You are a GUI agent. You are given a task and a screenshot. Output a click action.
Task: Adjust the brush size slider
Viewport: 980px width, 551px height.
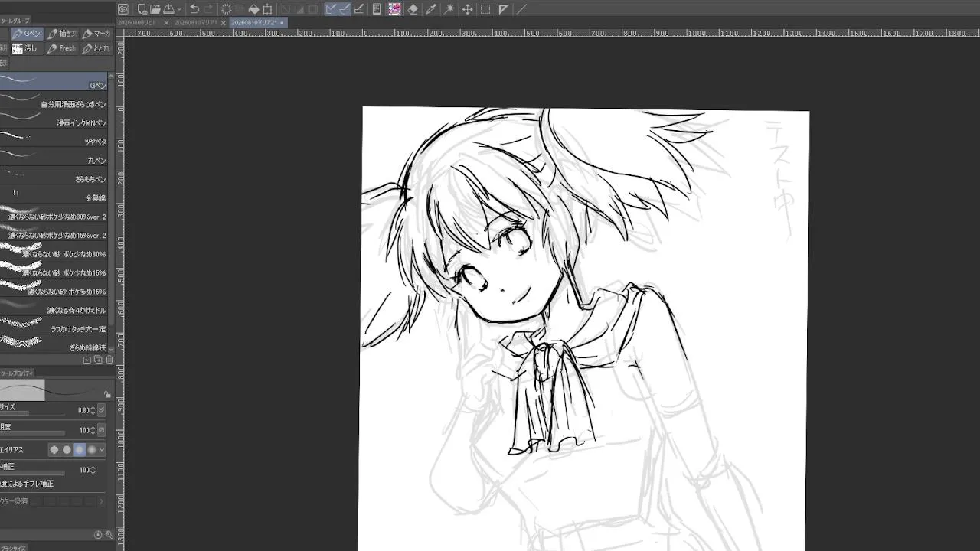pyautogui.click(x=32, y=414)
